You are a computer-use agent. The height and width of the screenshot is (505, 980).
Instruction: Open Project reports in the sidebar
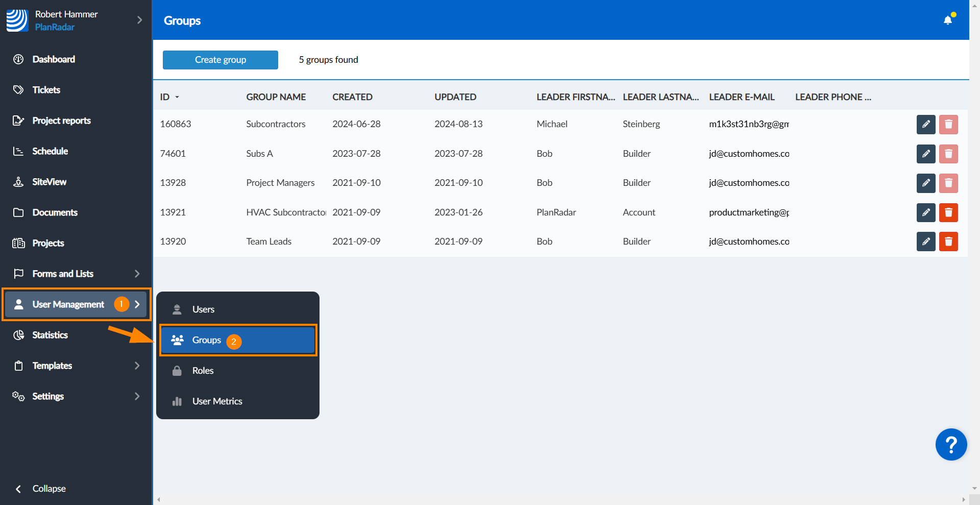tap(61, 121)
